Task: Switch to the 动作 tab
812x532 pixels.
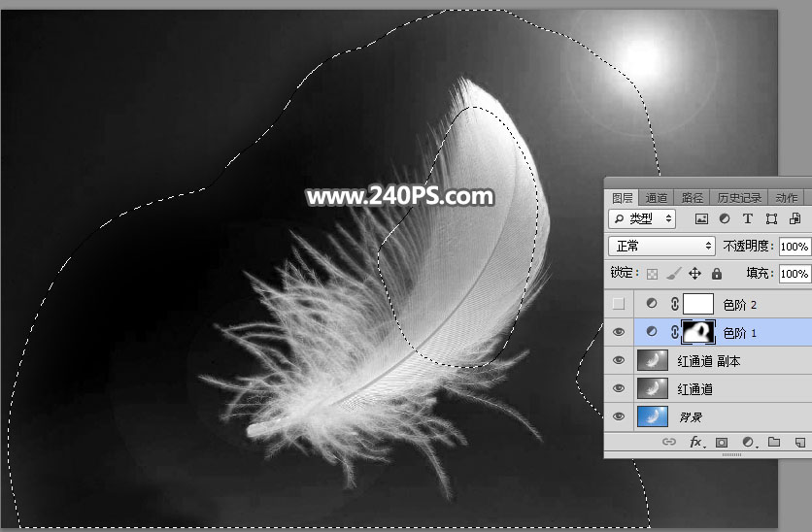Action: [x=786, y=198]
